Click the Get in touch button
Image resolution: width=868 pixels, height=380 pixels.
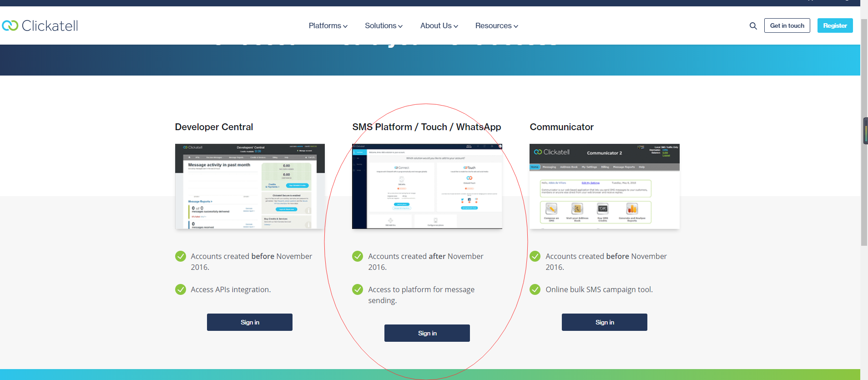(787, 25)
